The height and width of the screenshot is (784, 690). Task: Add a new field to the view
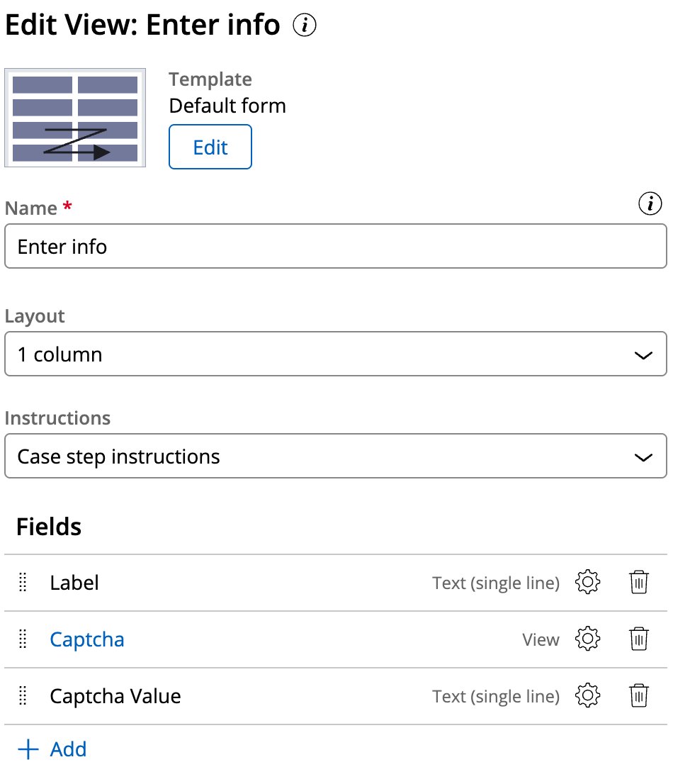pyautogui.click(x=68, y=749)
